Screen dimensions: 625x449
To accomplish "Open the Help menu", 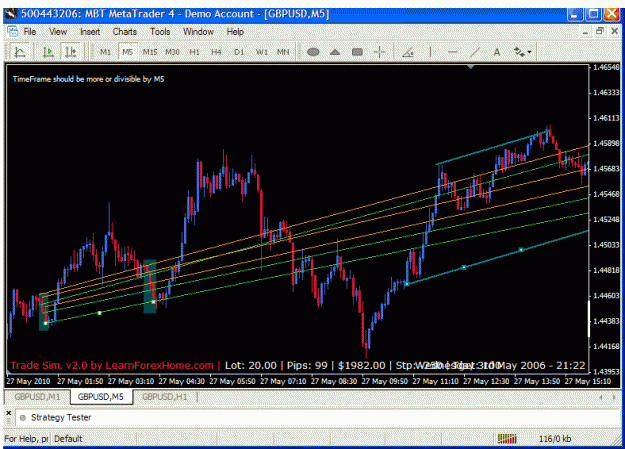I will pyautogui.click(x=235, y=32).
